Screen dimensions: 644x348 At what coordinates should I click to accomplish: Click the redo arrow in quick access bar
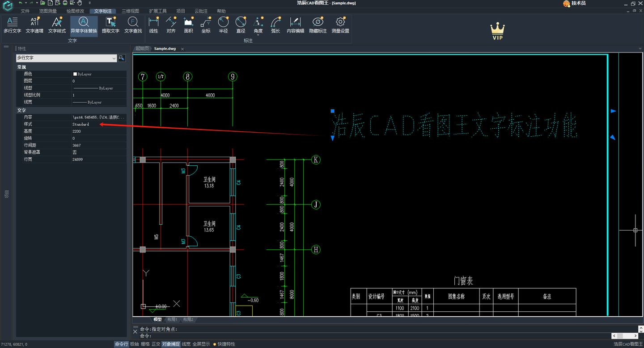(31, 3)
